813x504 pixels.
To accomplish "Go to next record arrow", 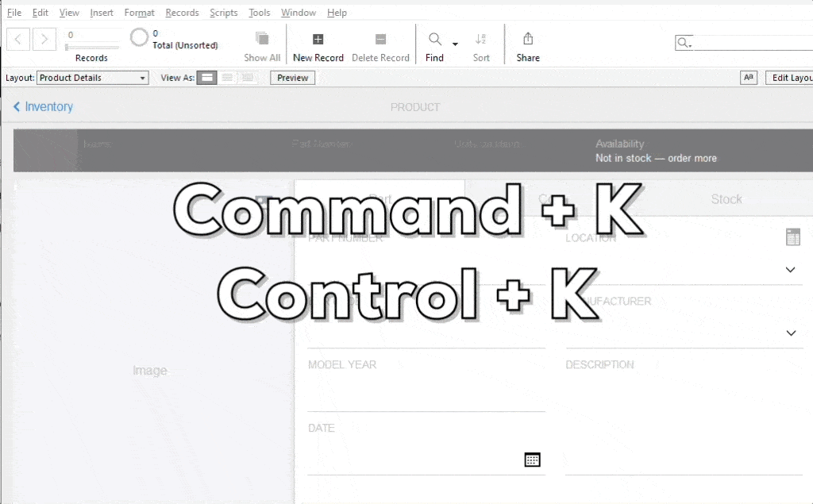I will [x=44, y=40].
